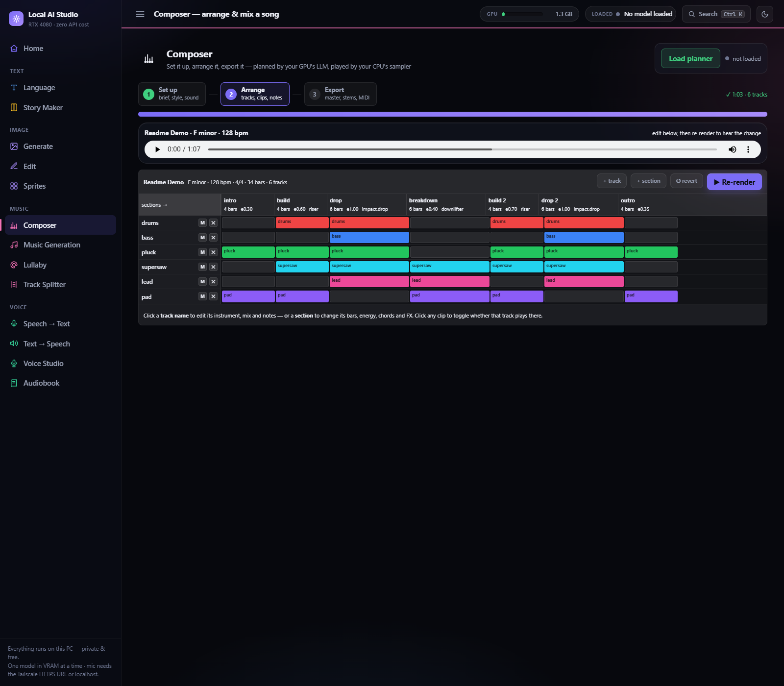Play the Readme Demo audio
This screenshot has width=784, height=686.
point(157,149)
